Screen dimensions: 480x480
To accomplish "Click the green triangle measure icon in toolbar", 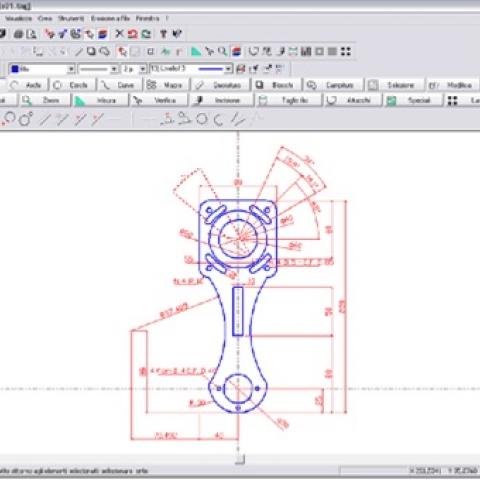I will 196,51.
